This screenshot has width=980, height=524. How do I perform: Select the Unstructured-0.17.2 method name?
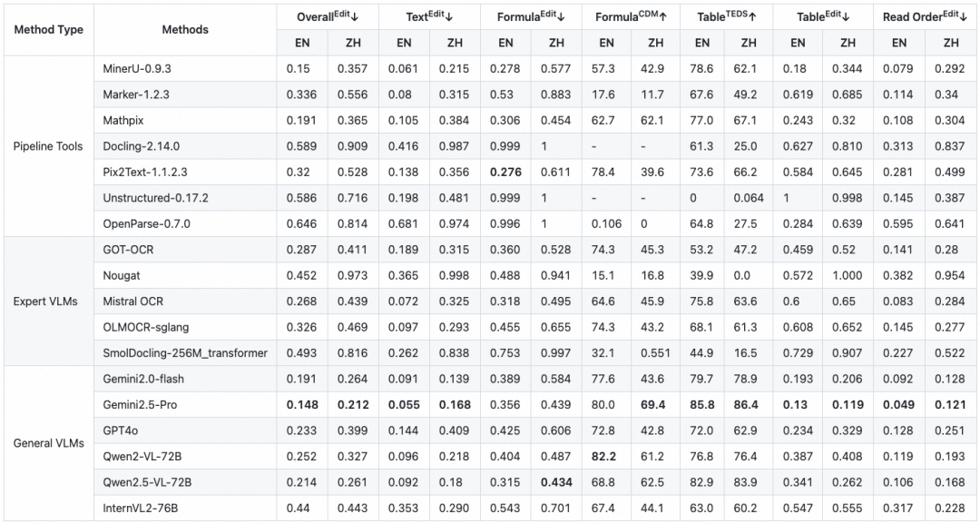point(156,198)
